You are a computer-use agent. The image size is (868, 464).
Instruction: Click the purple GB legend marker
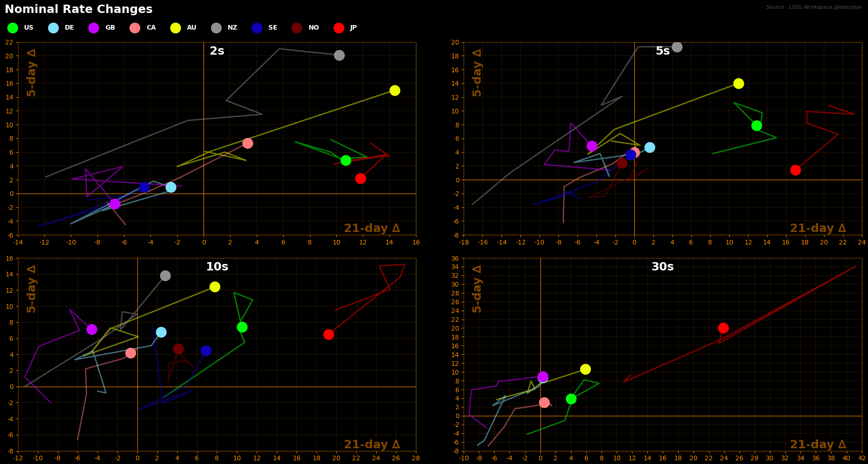pos(94,28)
